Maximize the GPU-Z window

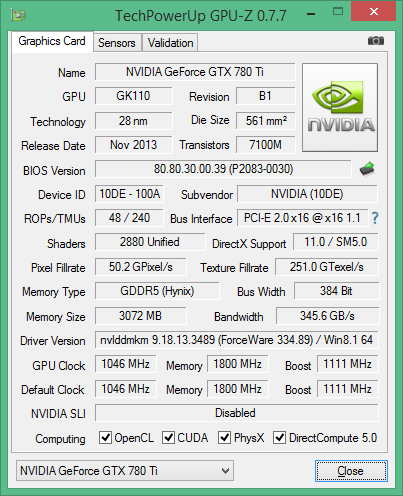click(x=338, y=12)
